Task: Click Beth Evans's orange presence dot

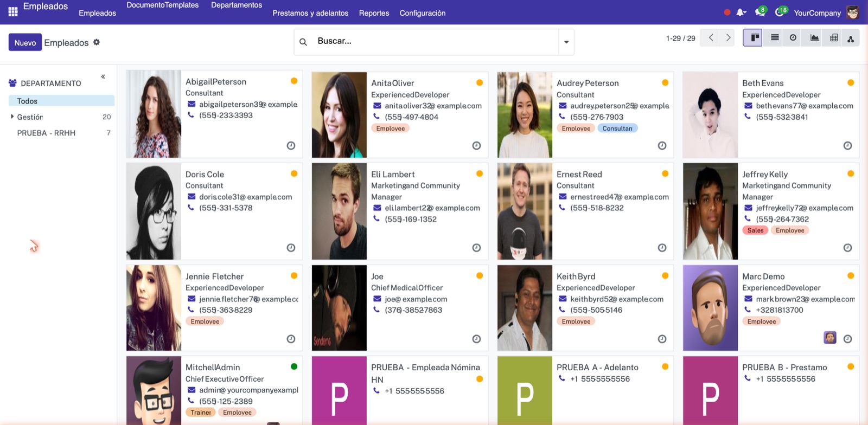Action: pyautogui.click(x=851, y=82)
